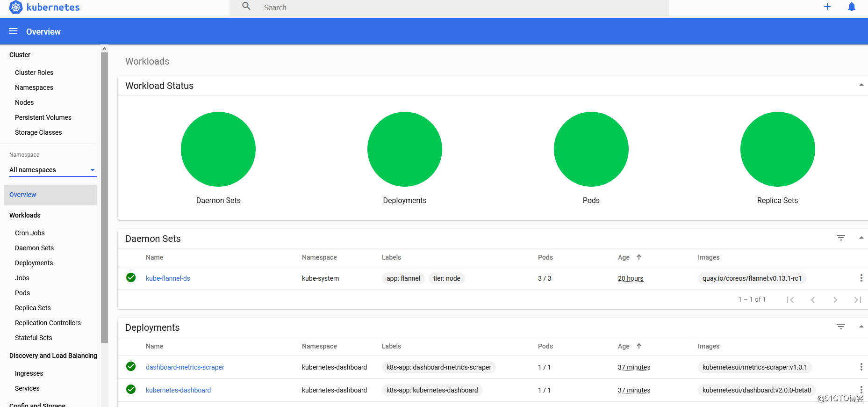Open filter icon in Deployments card
Image resolution: width=868 pixels, height=407 pixels.
click(841, 327)
